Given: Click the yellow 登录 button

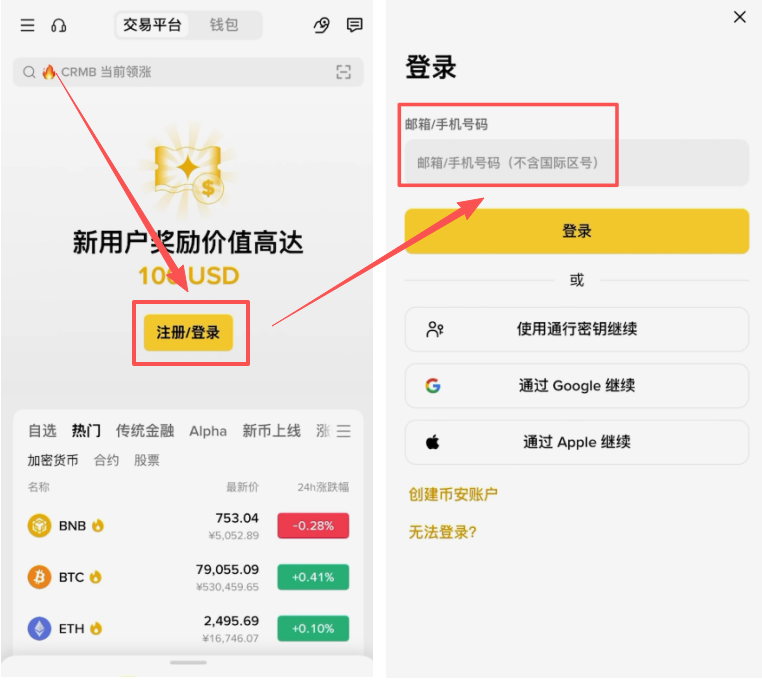Looking at the screenshot, I should pos(577,231).
